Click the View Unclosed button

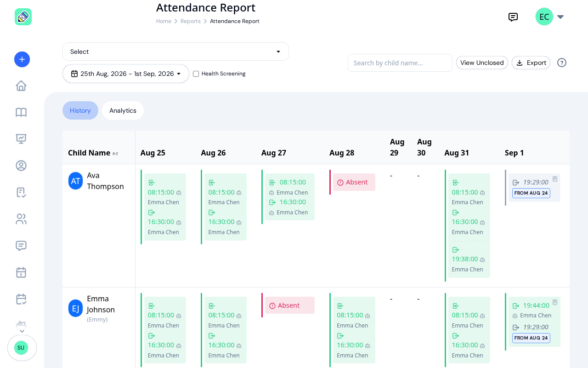[482, 63]
